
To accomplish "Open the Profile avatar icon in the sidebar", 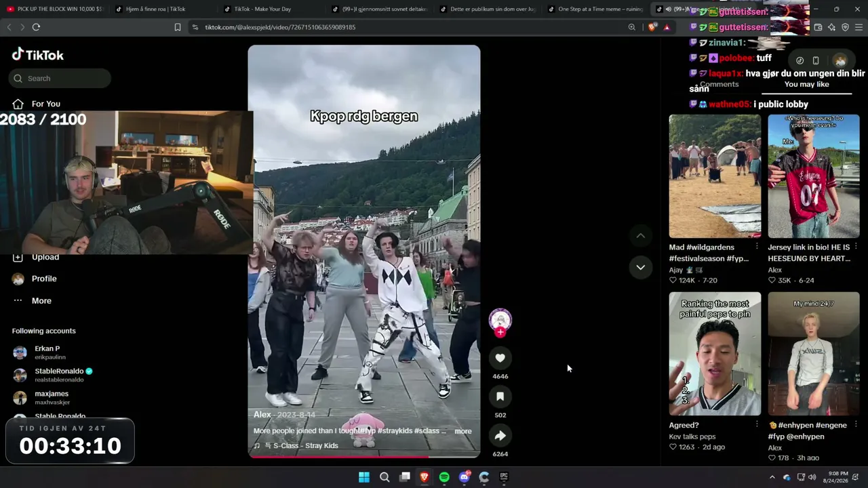I will pos(18,279).
